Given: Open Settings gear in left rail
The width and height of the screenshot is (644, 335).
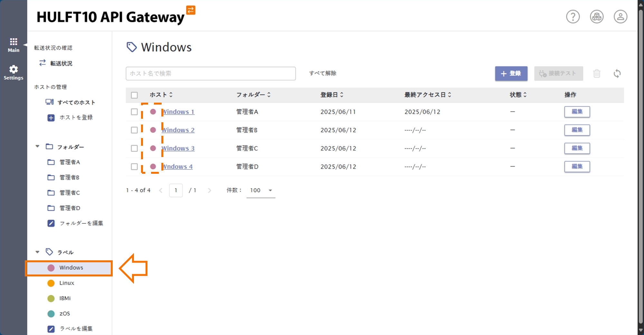Looking at the screenshot, I should [x=14, y=69].
